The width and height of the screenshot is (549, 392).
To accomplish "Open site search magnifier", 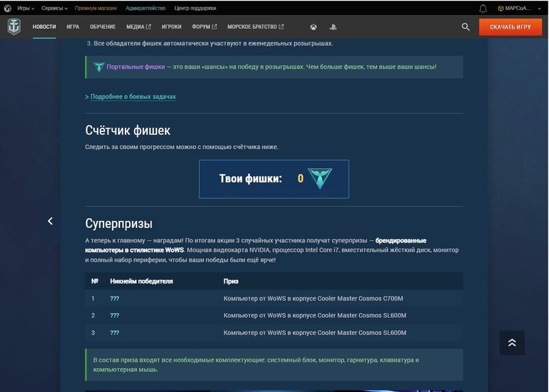I will coord(465,27).
